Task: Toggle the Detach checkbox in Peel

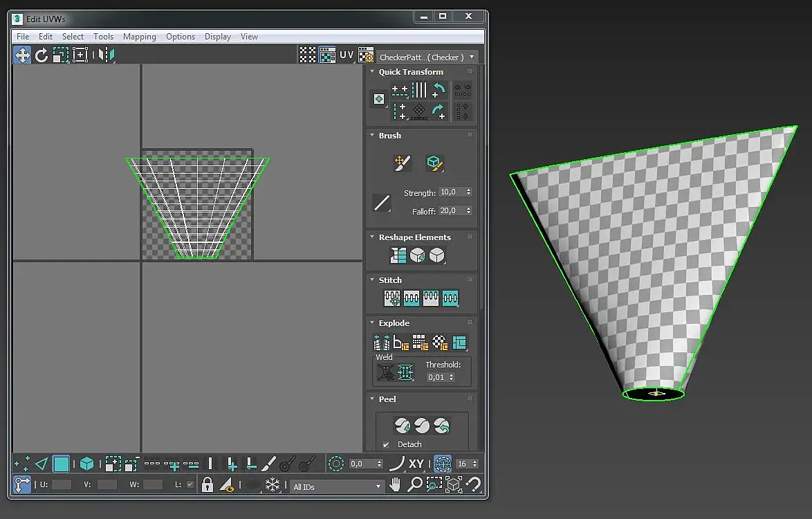Action: click(x=386, y=444)
